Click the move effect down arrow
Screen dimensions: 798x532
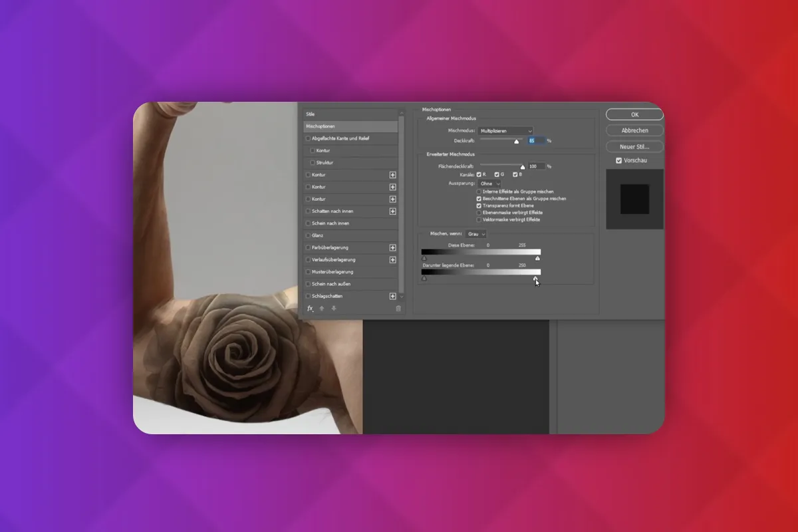334,309
